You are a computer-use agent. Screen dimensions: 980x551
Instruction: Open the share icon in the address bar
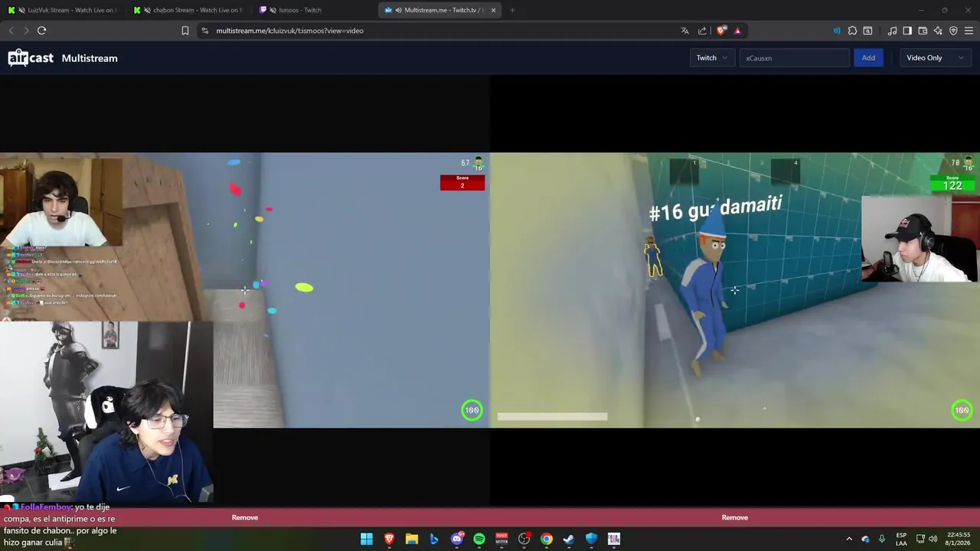(702, 31)
